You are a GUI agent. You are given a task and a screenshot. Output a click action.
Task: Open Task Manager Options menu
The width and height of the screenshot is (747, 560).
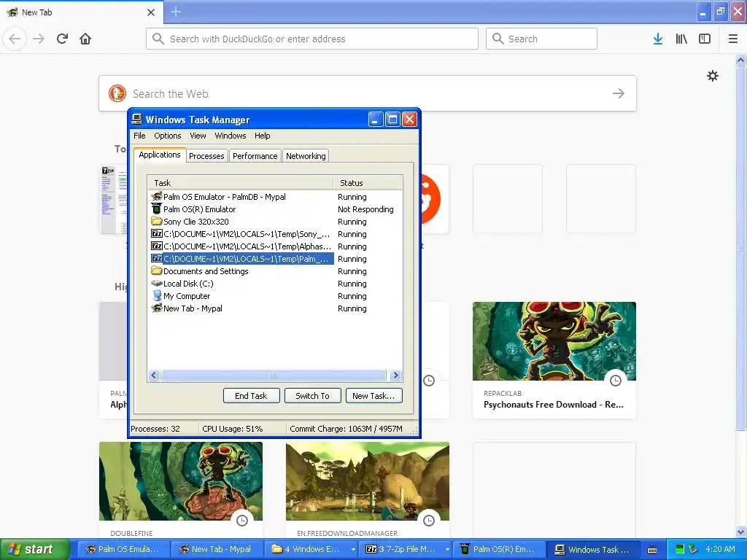(167, 136)
